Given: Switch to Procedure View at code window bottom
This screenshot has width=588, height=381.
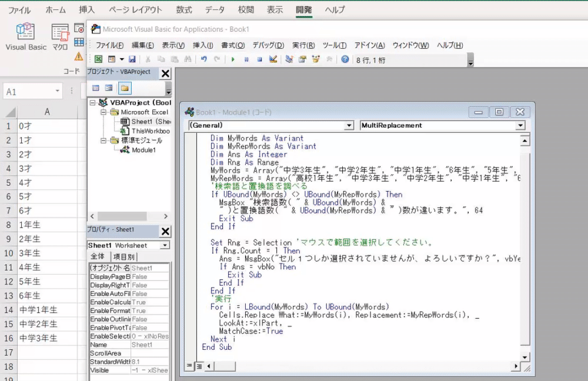Looking at the screenshot, I should tap(190, 366).
